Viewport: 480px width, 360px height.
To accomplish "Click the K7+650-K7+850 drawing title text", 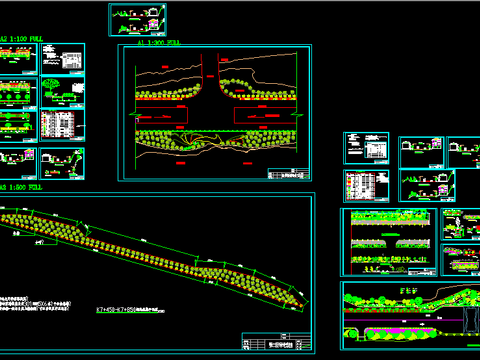I will [130, 310].
